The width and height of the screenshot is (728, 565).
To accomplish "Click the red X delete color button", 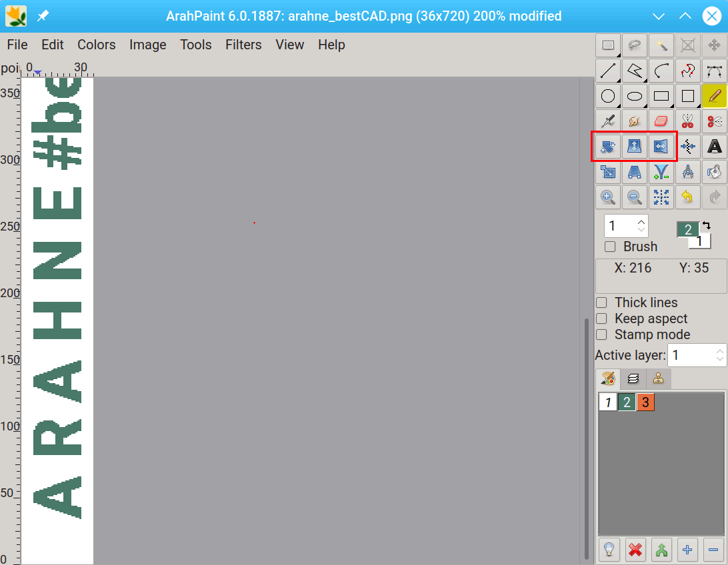I will click(635, 550).
